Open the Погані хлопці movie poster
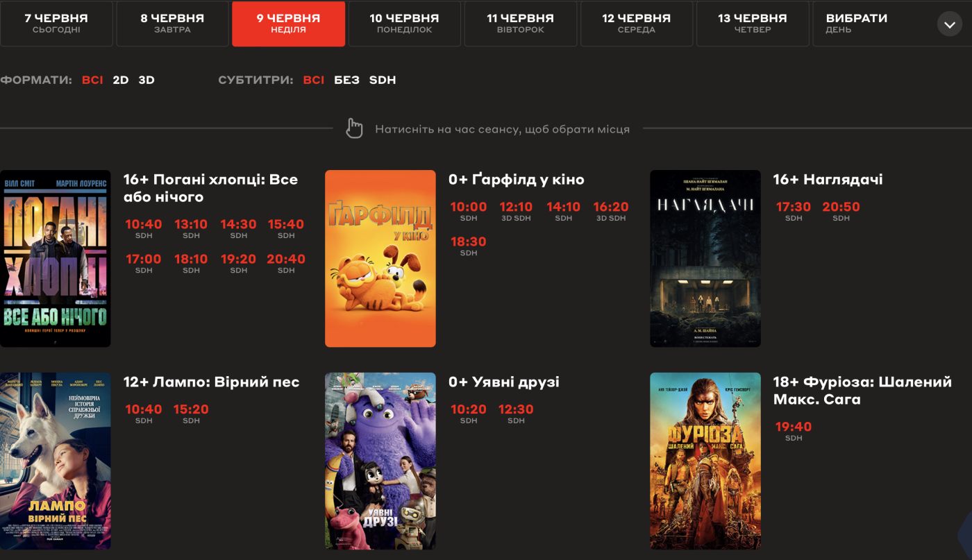Image resolution: width=972 pixels, height=560 pixels. point(56,258)
